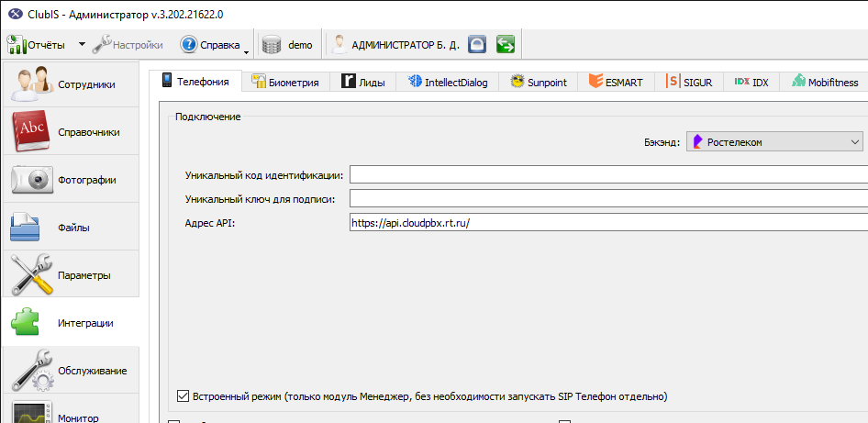The image size is (868, 423).
Task: Click the Настройки toolbar button
Action: click(128, 45)
